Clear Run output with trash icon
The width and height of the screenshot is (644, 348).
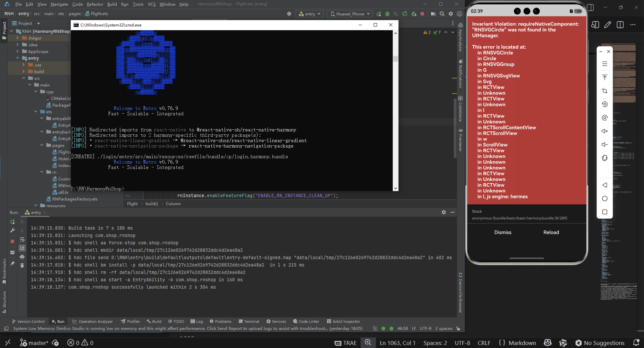[x=22, y=265]
